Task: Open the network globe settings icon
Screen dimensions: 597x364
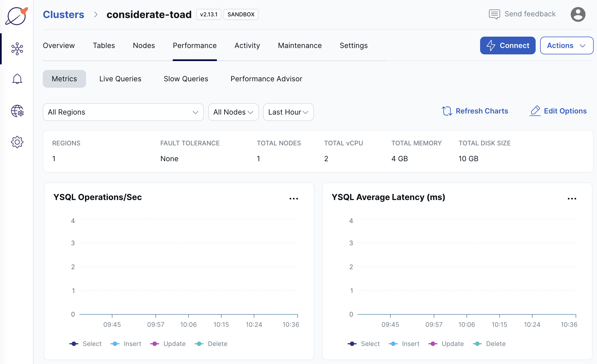Action: click(x=17, y=111)
